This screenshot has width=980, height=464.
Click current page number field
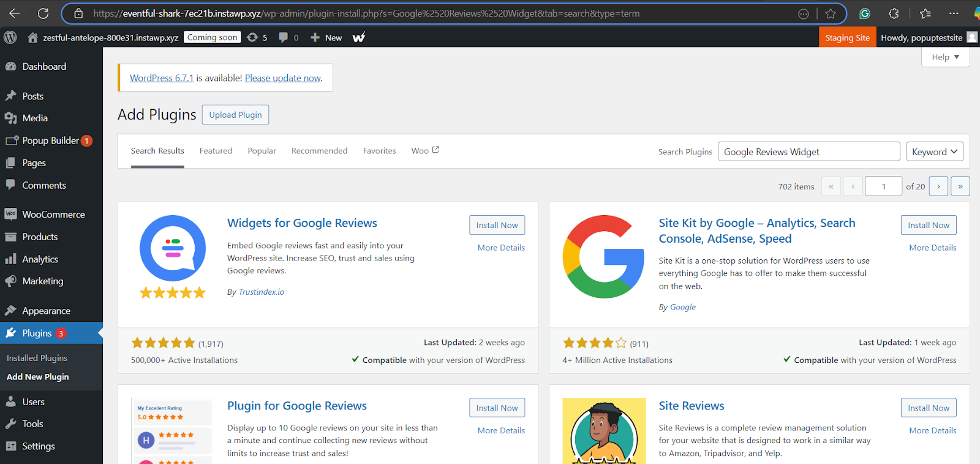click(883, 186)
